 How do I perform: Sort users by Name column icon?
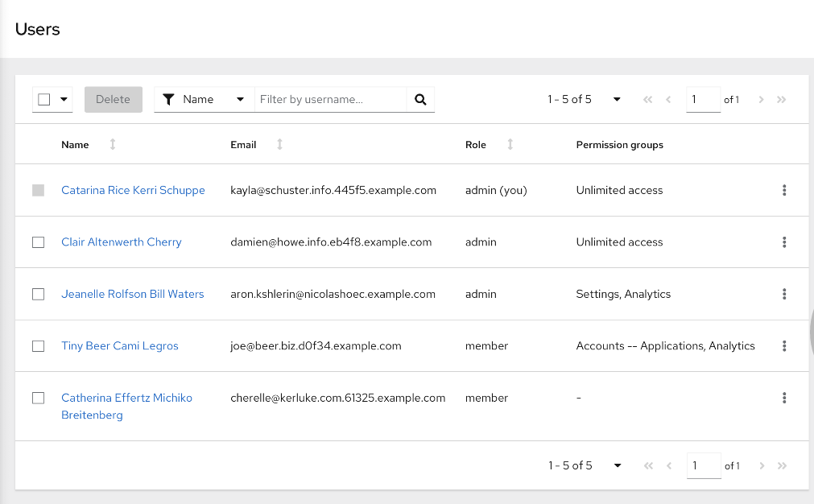click(x=113, y=145)
